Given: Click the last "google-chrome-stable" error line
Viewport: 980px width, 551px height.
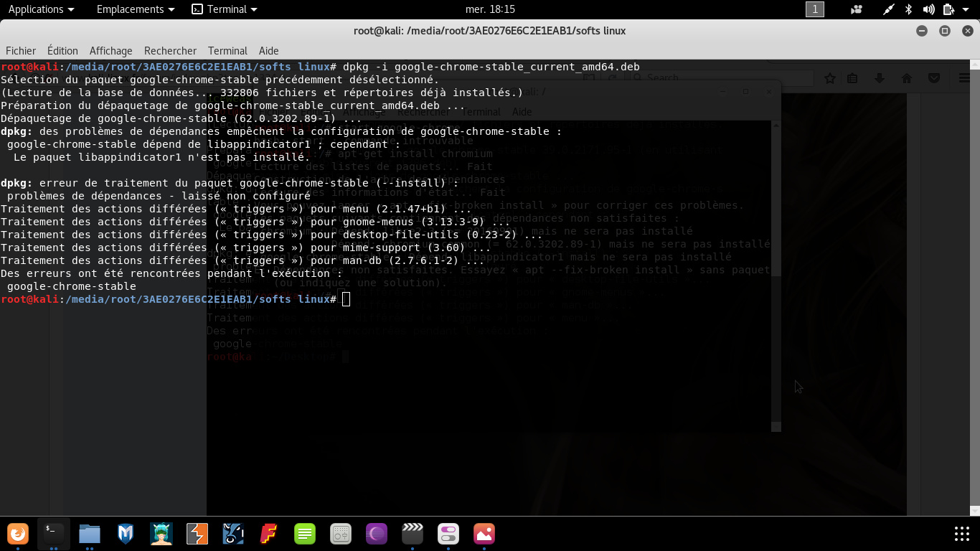Looking at the screenshot, I should click(x=71, y=286).
